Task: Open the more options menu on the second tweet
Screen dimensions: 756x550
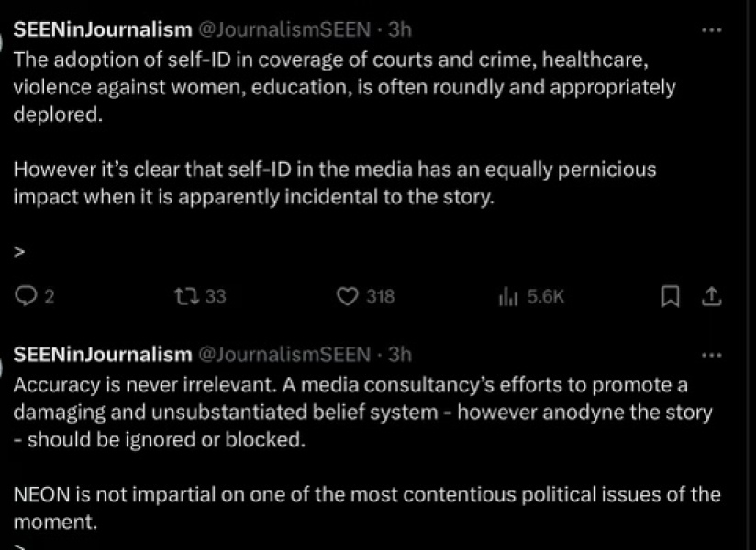Action: [x=713, y=354]
